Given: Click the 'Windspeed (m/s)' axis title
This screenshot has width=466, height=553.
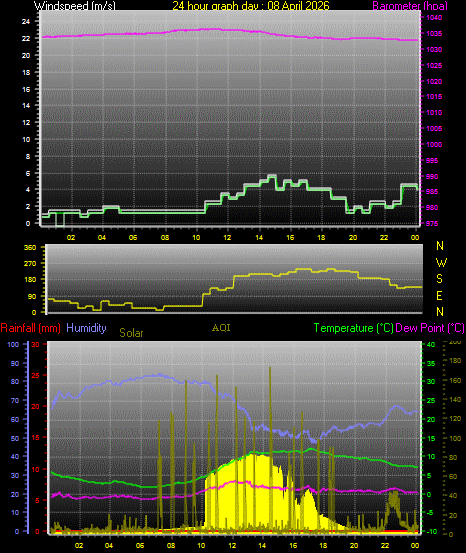Looking at the screenshot, I should [74, 6].
